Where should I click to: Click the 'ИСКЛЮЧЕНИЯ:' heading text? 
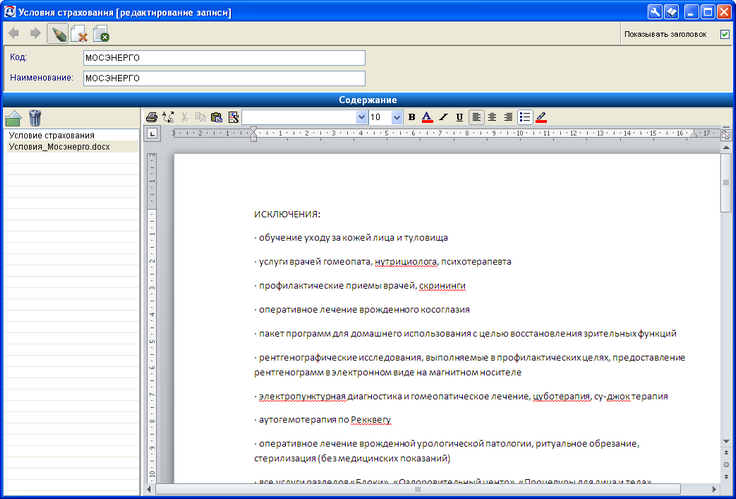click(x=287, y=215)
